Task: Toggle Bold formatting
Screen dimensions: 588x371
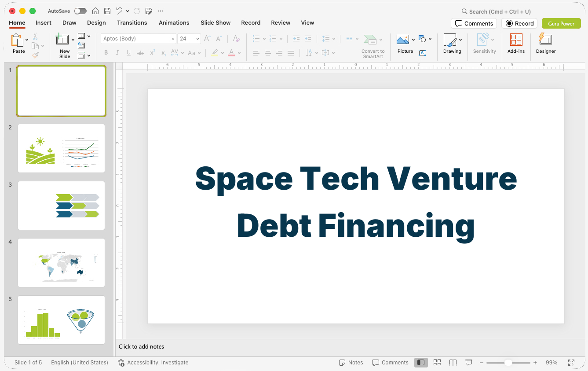Action: coord(106,53)
